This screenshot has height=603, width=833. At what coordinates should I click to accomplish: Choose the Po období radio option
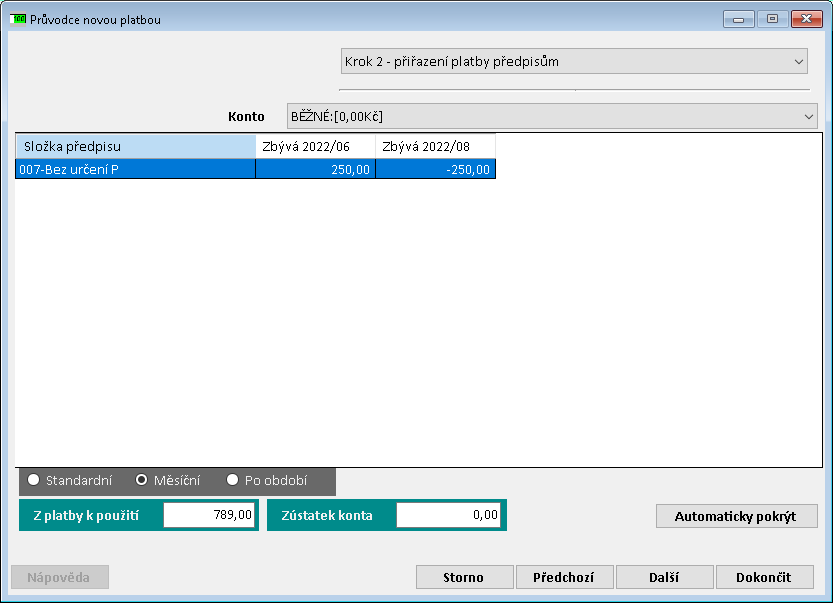(x=233, y=480)
